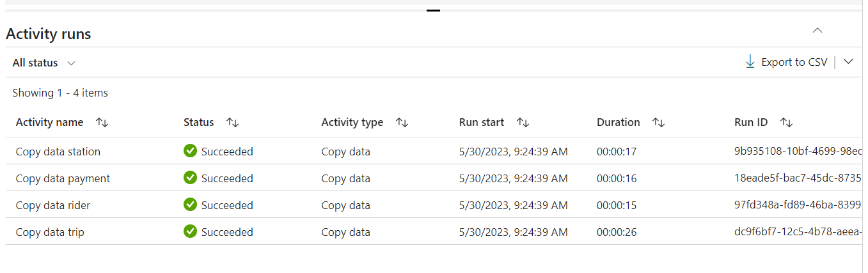Sort by Status column arrows

click(232, 123)
